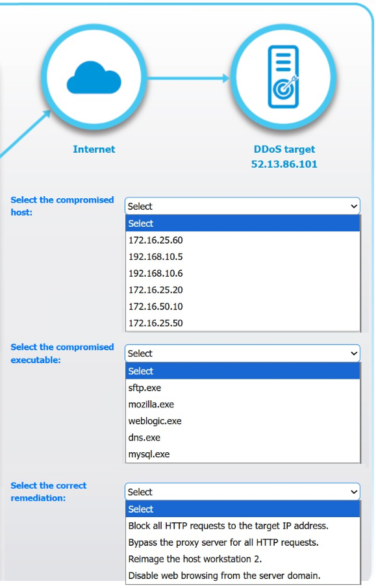Choose Block all HTTP requests remediation
The height and width of the screenshot is (588, 376).
pyautogui.click(x=242, y=526)
